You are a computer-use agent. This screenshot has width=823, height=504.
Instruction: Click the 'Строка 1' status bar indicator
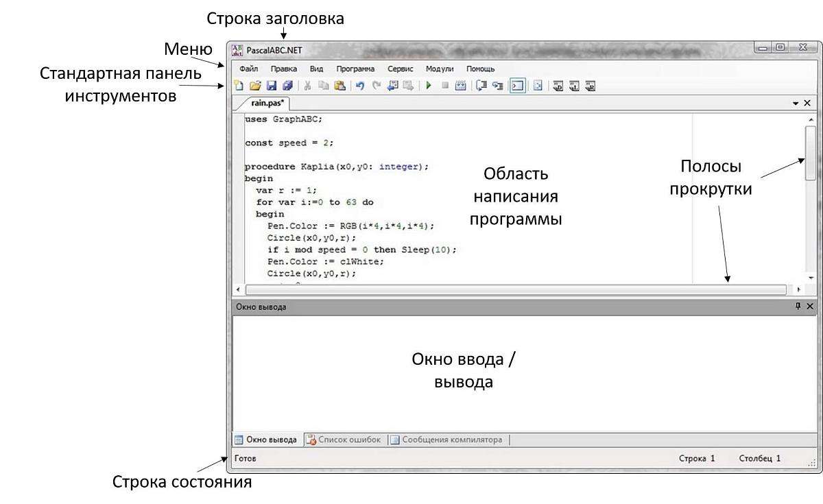pos(697,458)
